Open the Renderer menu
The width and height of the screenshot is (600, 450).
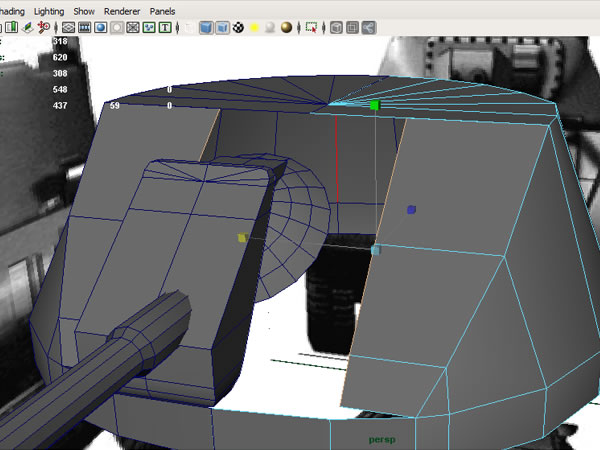click(x=122, y=9)
